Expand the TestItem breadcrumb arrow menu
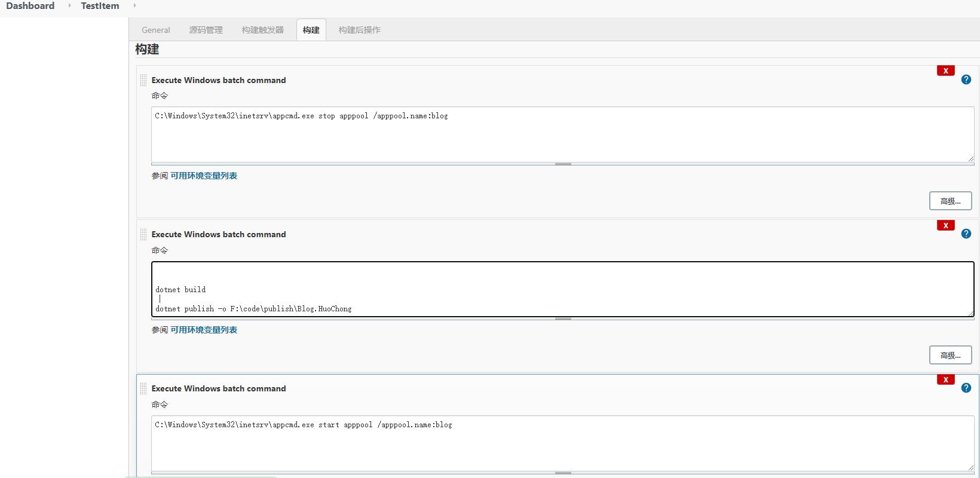The height and width of the screenshot is (478, 980). coord(134,5)
